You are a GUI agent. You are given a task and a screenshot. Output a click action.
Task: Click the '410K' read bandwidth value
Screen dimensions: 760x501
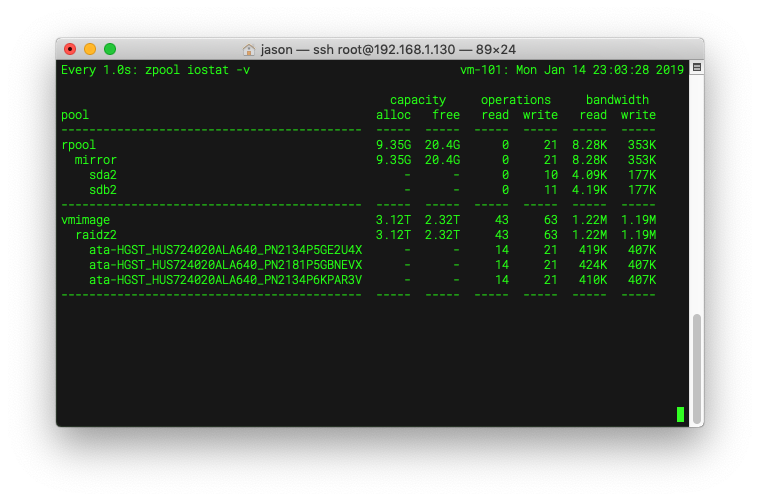pyautogui.click(x=593, y=280)
